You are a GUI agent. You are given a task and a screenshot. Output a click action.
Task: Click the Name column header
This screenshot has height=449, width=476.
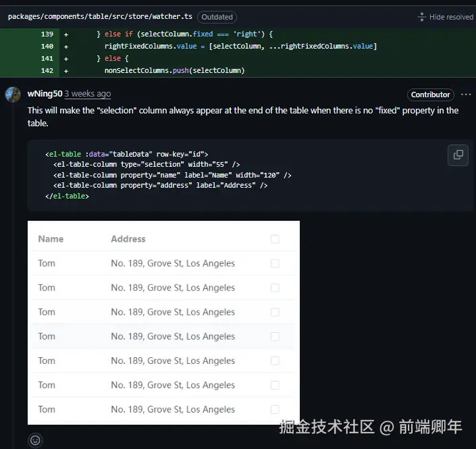coord(51,239)
